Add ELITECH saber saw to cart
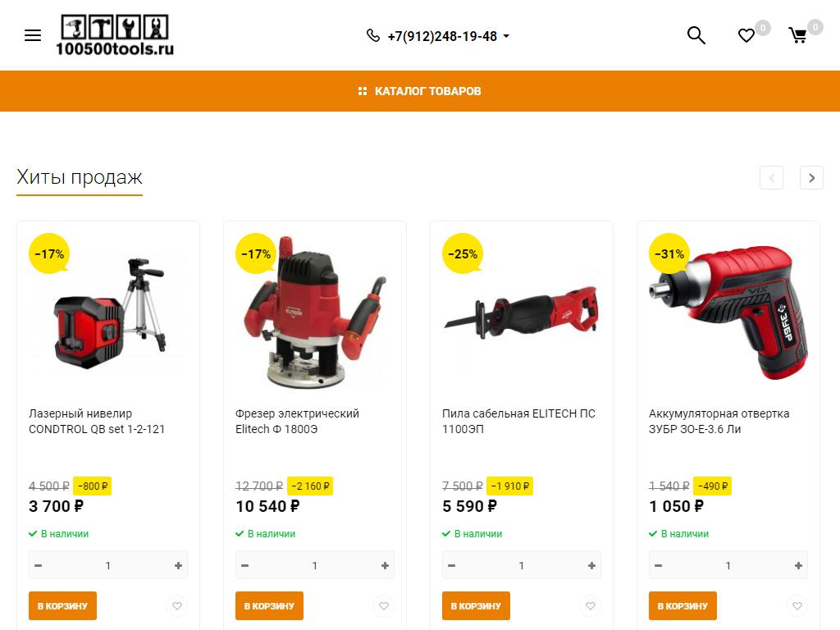 point(476,606)
